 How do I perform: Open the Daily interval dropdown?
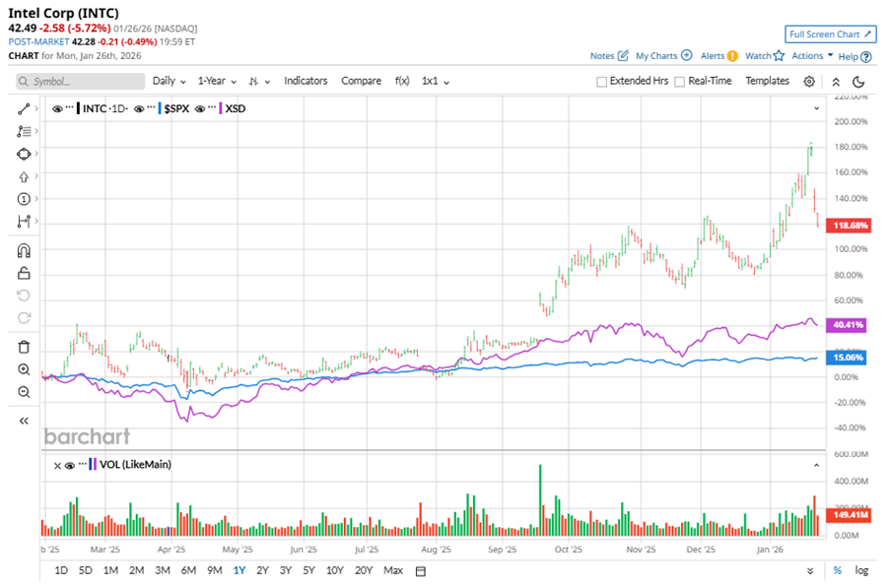click(169, 81)
